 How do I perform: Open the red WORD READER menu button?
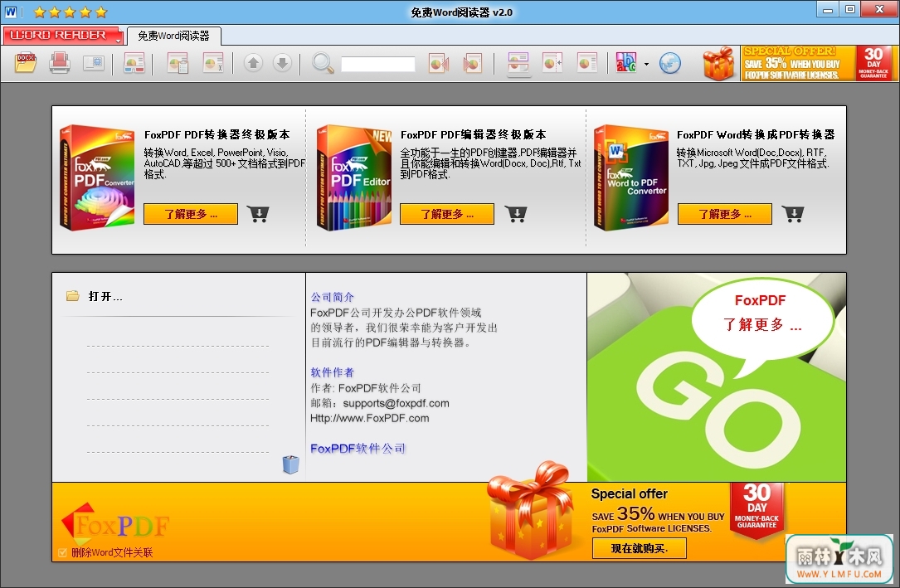63,36
